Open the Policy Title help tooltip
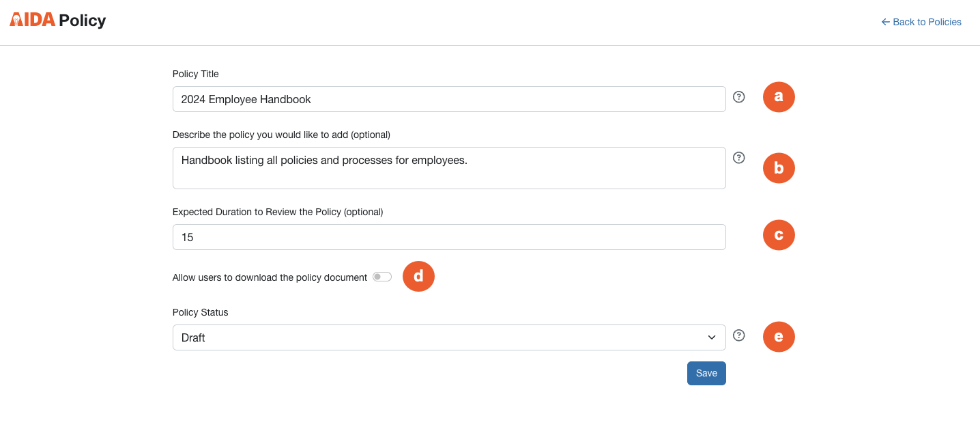Image resolution: width=980 pixels, height=442 pixels. click(x=738, y=96)
